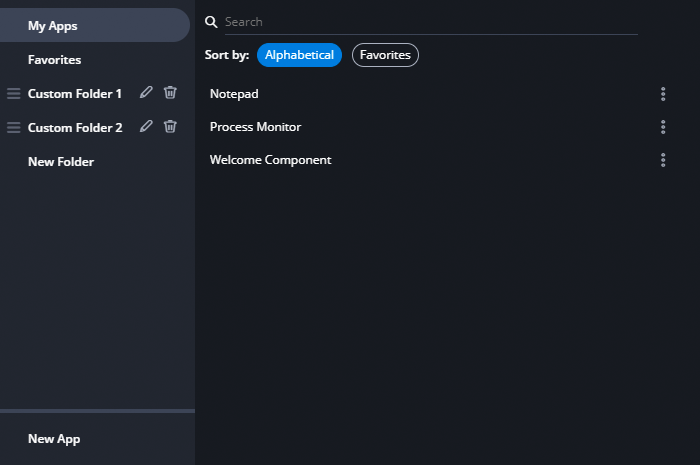Click the search magnifier icon
This screenshot has width=700, height=465.
pyautogui.click(x=211, y=22)
